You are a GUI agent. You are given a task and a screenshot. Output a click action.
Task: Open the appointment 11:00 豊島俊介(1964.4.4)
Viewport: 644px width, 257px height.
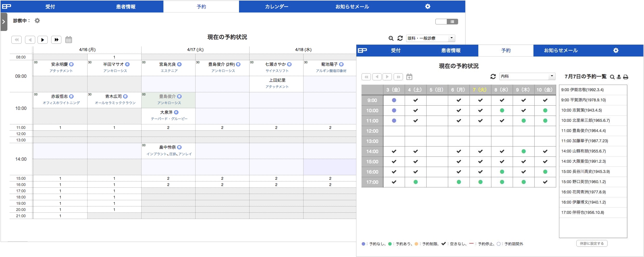click(x=593, y=131)
